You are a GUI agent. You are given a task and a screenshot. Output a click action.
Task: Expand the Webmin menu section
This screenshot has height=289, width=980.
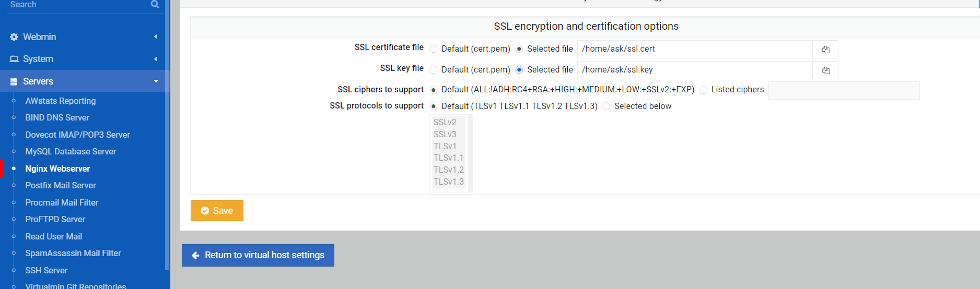coord(84,37)
